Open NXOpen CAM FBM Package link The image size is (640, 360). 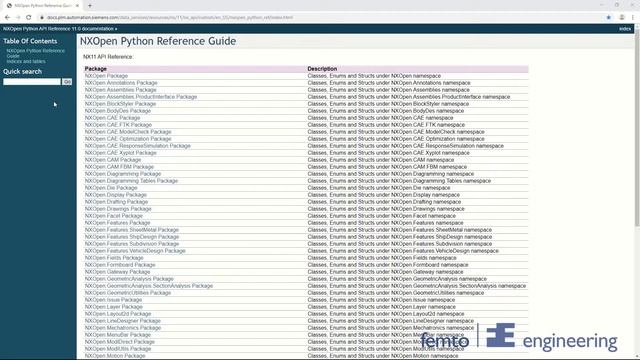tap(119, 167)
